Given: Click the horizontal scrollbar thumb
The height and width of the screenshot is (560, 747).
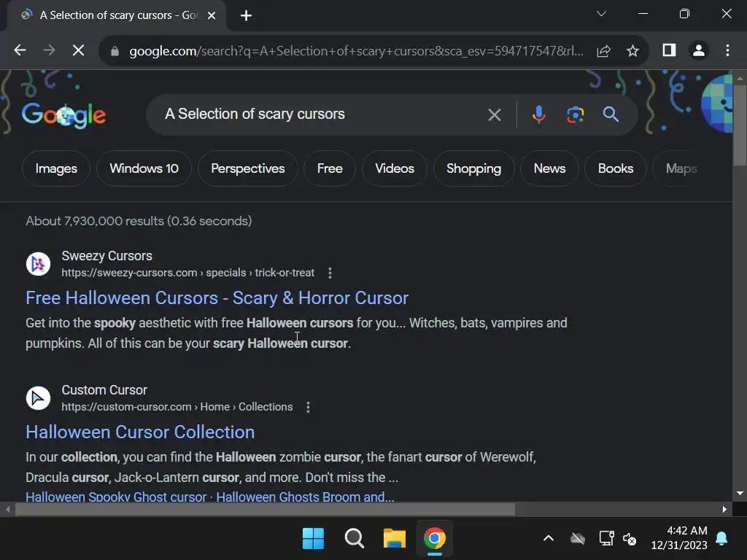Looking at the screenshot, I should tap(265, 509).
